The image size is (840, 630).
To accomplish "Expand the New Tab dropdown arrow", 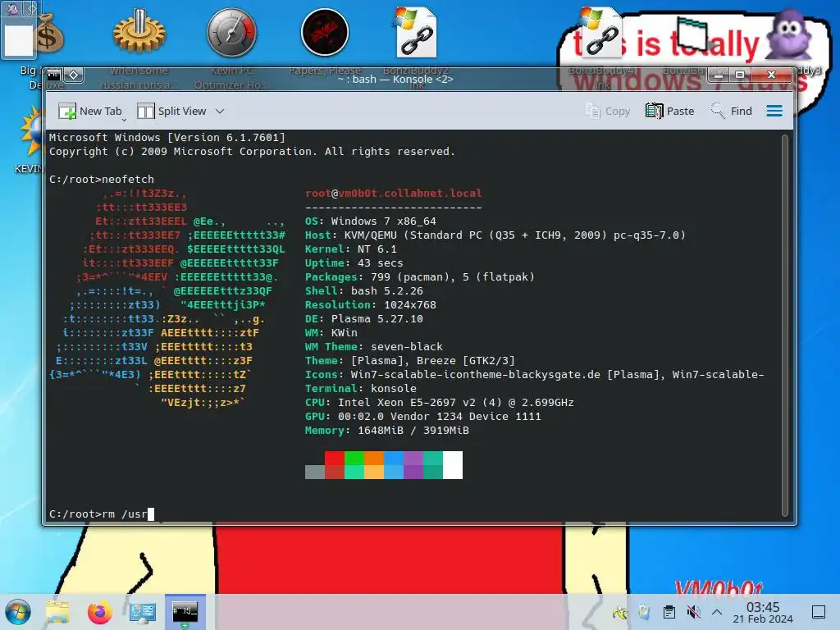I will click(125, 120).
